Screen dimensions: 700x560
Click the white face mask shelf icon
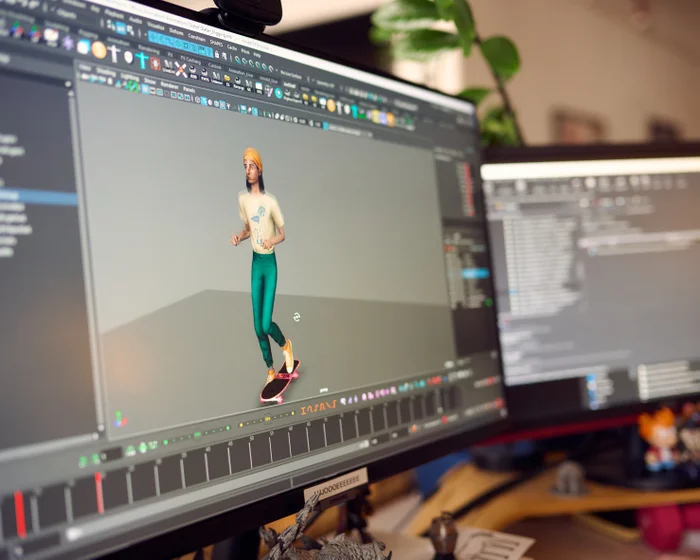click(x=129, y=57)
